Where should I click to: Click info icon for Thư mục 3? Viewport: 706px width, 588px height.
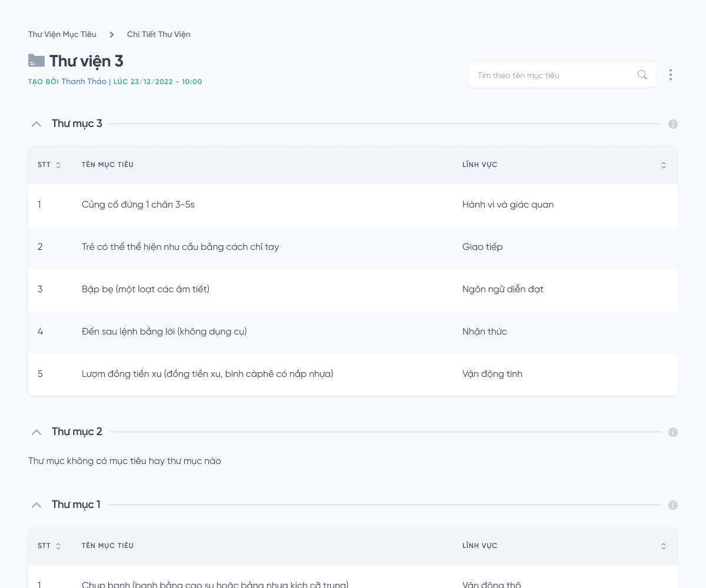click(673, 124)
